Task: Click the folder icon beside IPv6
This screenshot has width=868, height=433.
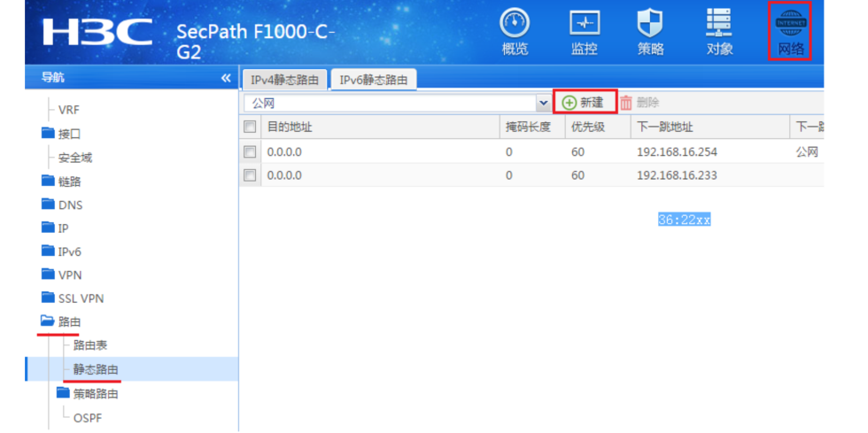Action: [48, 251]
